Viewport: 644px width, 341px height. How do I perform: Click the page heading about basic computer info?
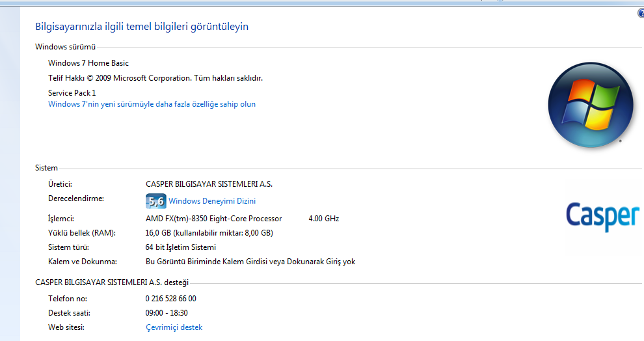click(142, 27)
